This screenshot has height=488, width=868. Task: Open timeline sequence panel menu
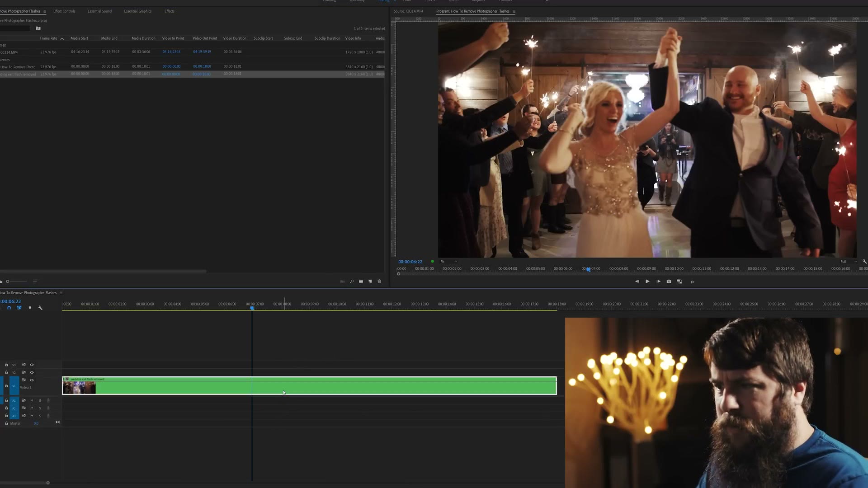pyautogui.click(x=61, y=293)
